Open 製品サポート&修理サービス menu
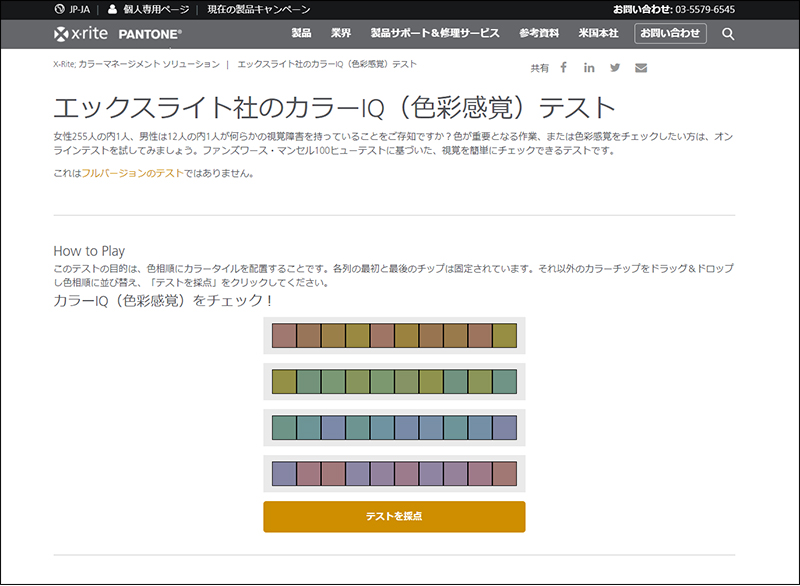Screen dimensions: 800x586 (x=435, y=33)
